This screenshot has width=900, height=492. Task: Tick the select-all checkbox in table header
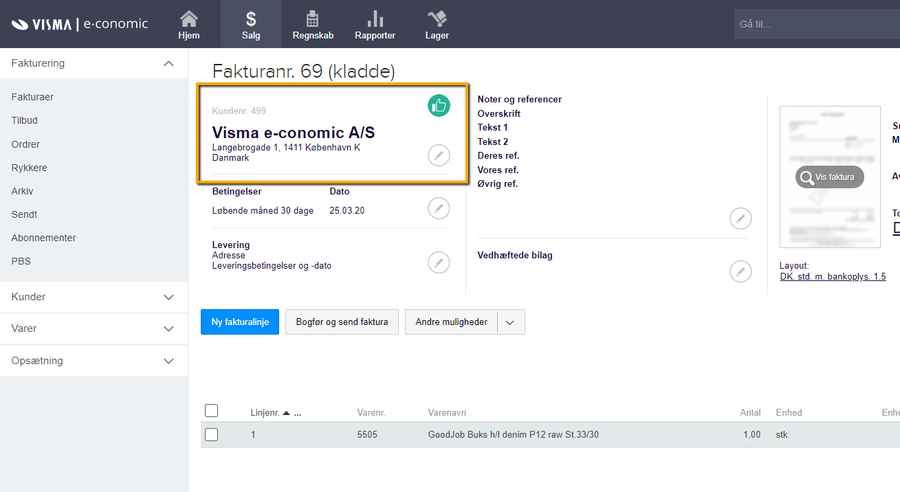[x=211, y=410]
